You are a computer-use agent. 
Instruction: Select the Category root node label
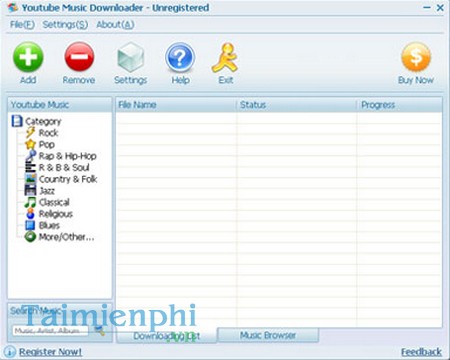click(43, 121)
